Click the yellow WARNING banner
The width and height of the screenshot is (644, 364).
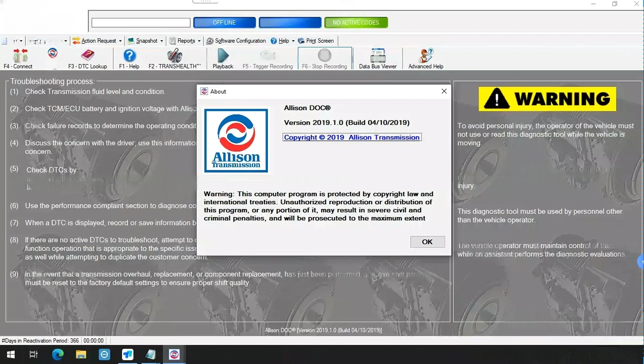pos(547,99)
